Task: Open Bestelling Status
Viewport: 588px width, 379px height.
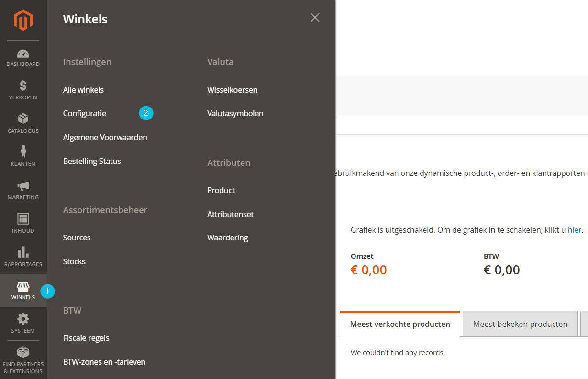Action: pos(92,161)
